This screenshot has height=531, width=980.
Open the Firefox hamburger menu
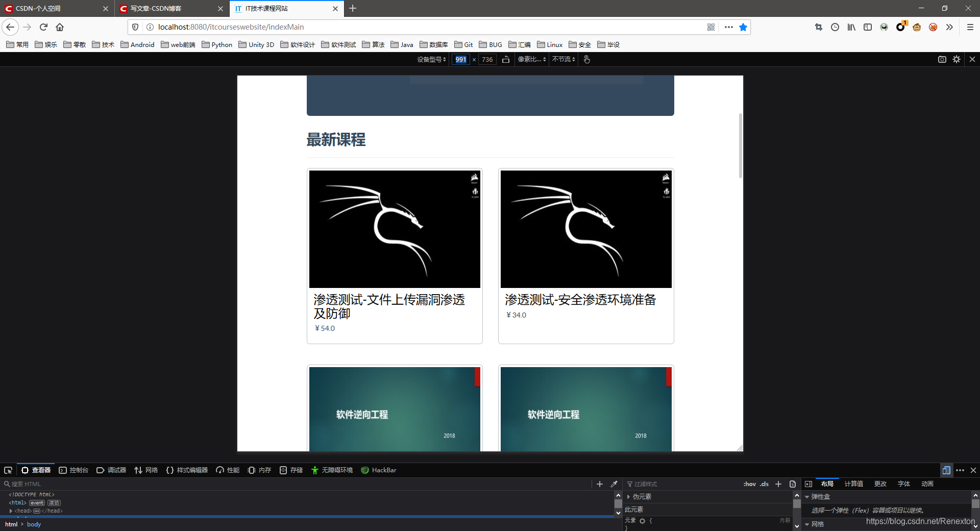click(x=970, y=27)
